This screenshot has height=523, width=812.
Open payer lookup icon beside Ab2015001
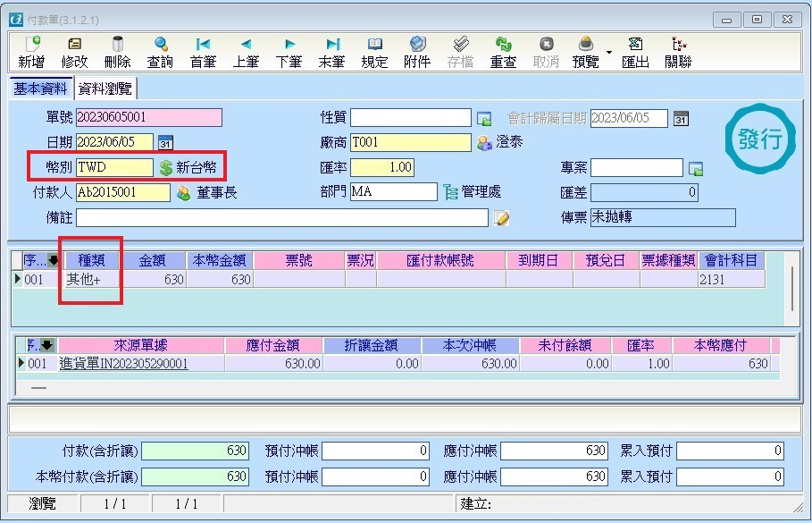[183, 193]
